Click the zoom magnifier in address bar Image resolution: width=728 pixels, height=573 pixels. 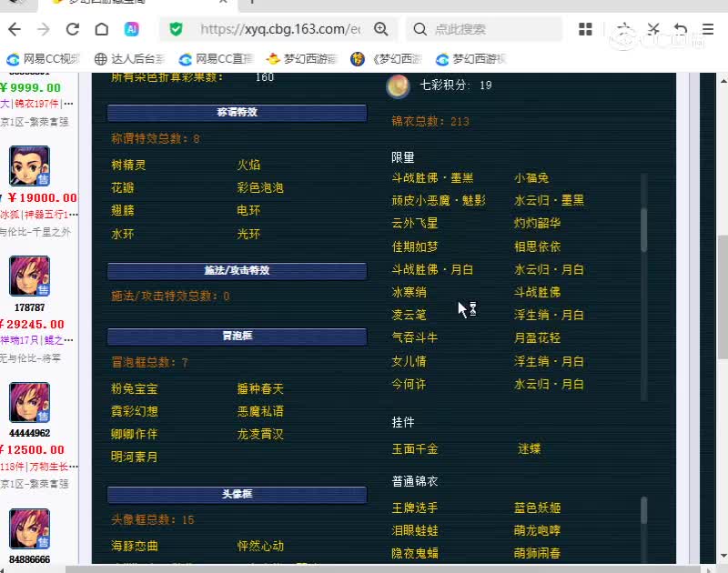pyautogui.click(x=381, y=29)
